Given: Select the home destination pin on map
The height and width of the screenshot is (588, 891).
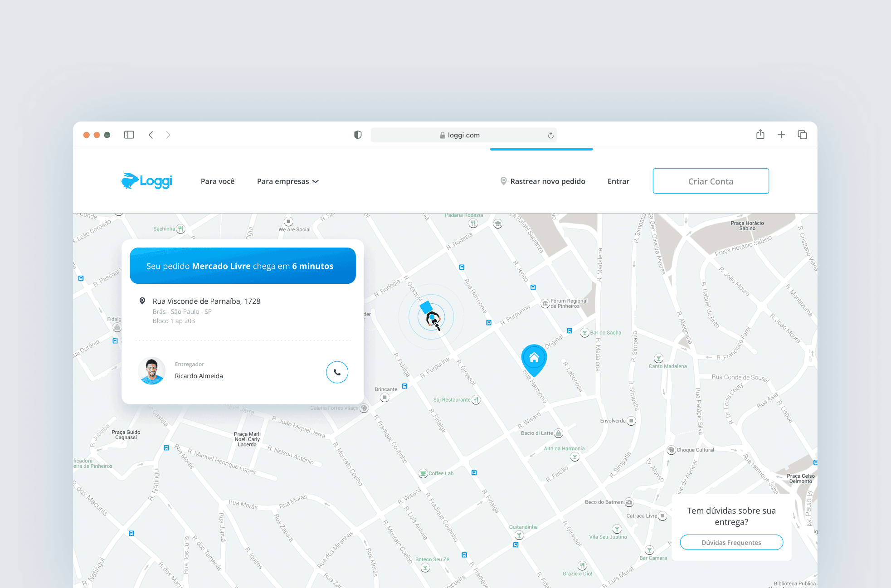Looking at the screenshot, I should [x=534, y=360].
